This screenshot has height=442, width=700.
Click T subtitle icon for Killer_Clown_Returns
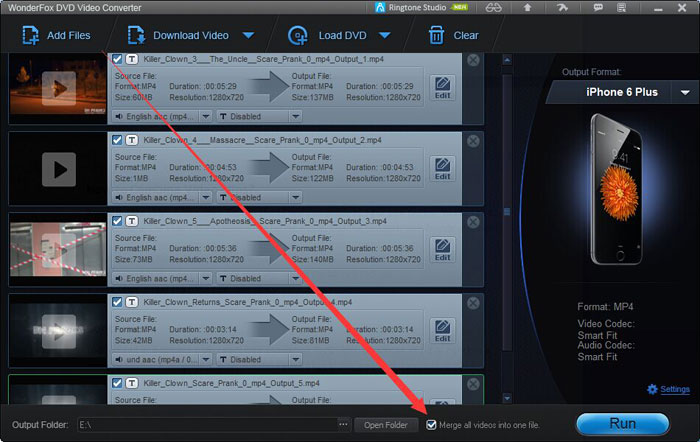[132, 302]
